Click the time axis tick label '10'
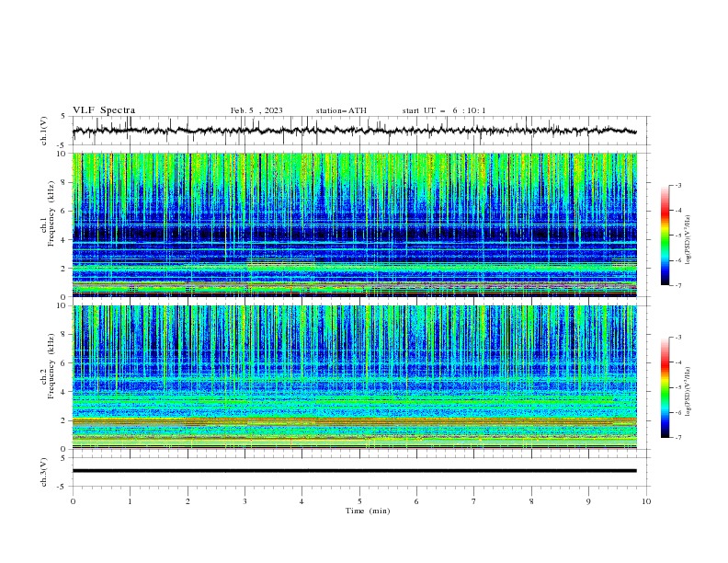 pos(646,501)
